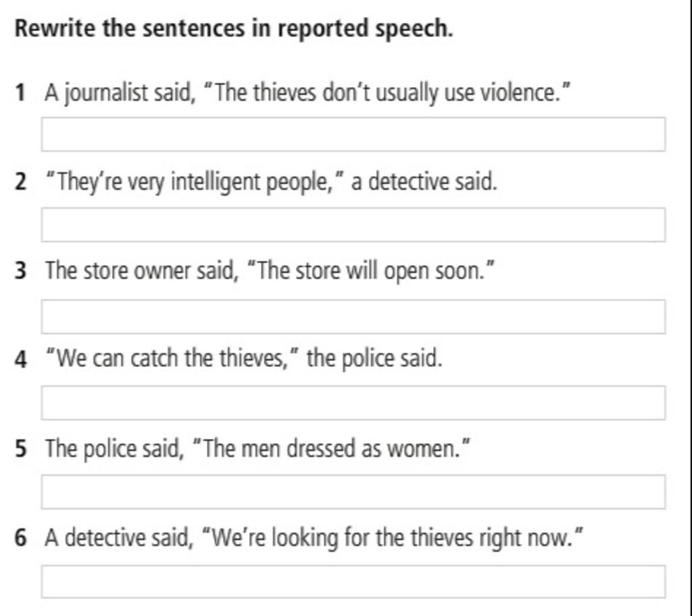Click question number 6 label
The width and height of the screenshot is (692, 616).
click(20, 538)
